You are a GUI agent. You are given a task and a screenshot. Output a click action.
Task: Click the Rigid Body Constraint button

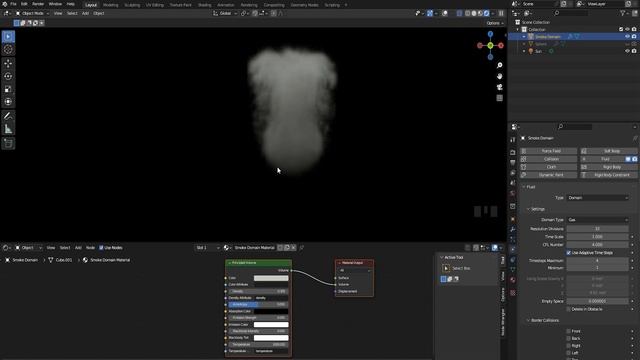coord(609,175)
